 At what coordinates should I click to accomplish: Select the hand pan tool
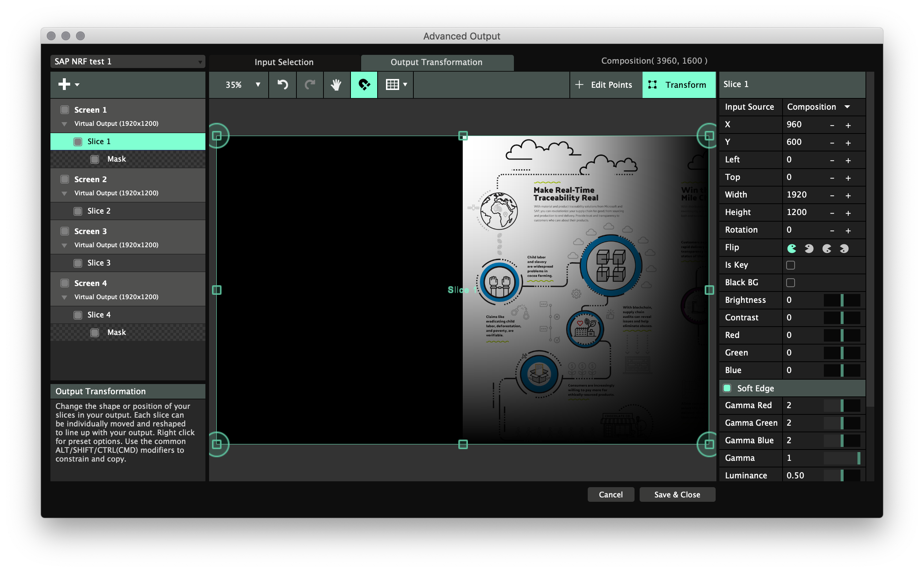336,85
